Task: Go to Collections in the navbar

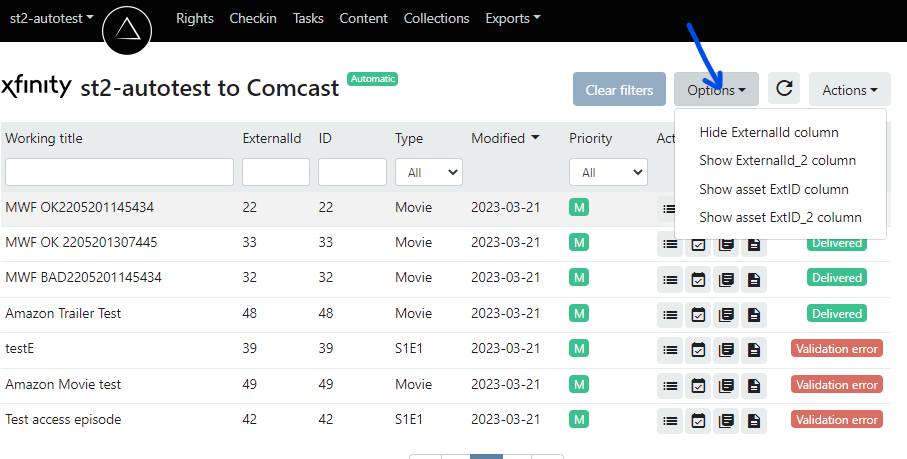Action: [436, 18]
